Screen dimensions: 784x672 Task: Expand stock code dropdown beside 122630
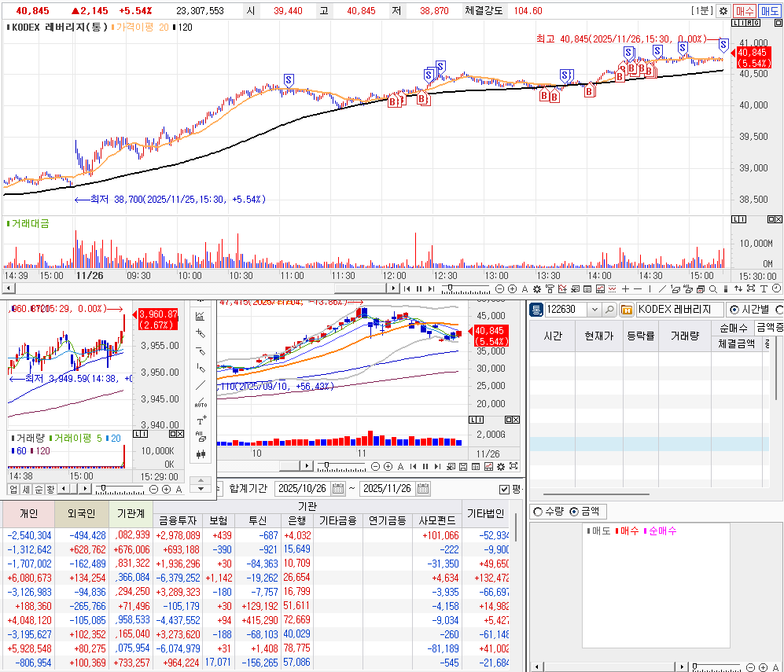[594, 309]
